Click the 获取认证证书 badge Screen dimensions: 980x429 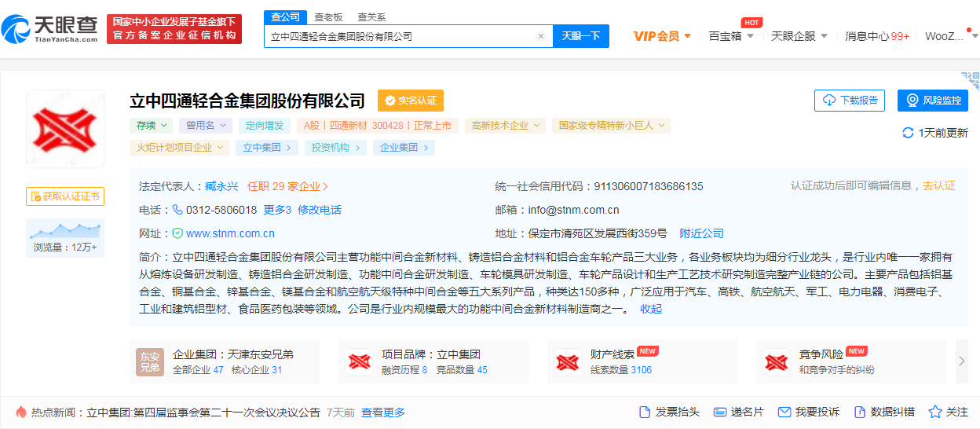coord(65,196)
